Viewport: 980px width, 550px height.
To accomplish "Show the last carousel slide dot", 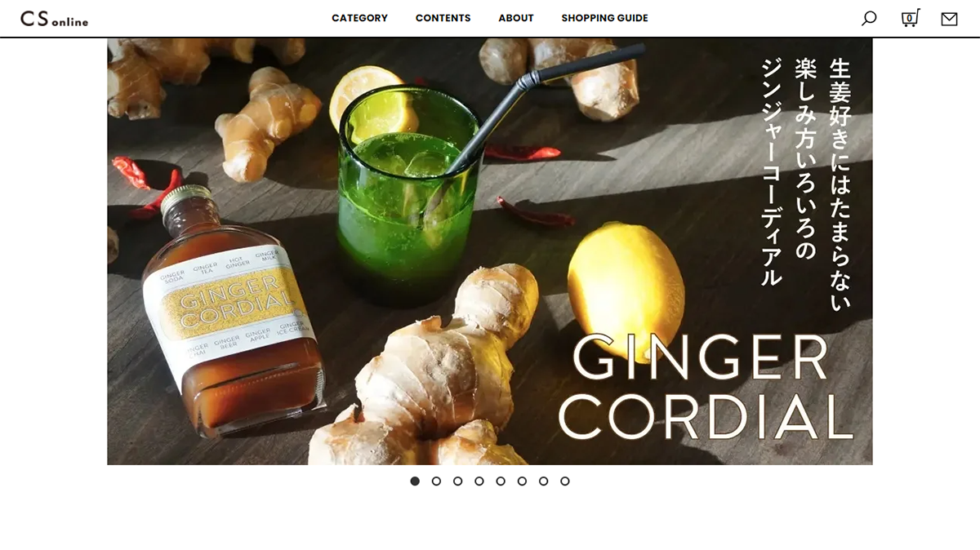I will [564, 481].
